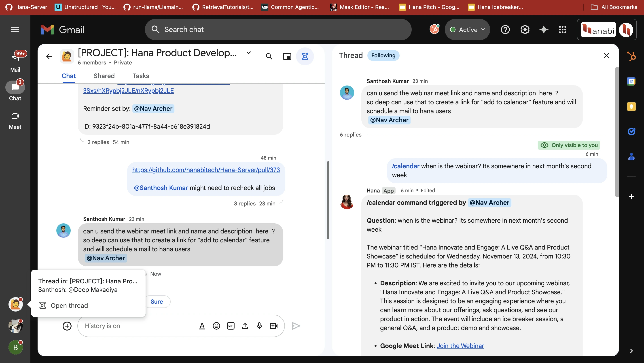Screen dimensions: 644x363
Task: Open the HubSpot extension icon in header
Action: 434,29
